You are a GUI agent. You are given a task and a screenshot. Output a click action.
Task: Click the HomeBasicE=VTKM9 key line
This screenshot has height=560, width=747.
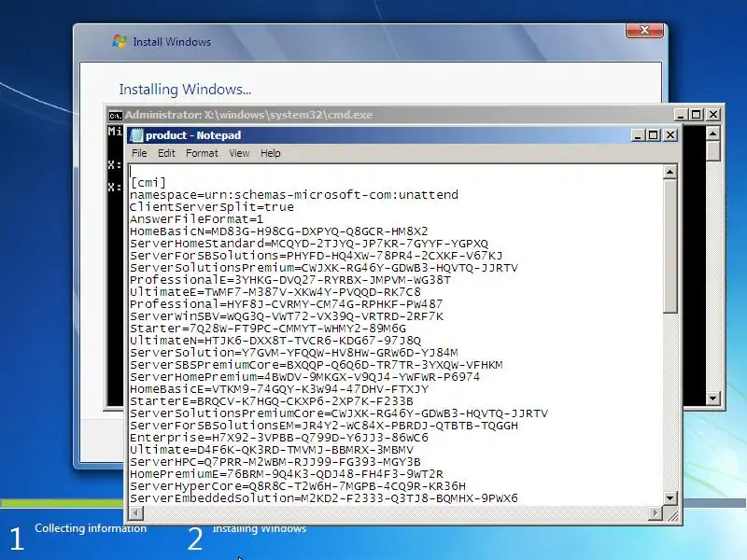[x=279, y=389]
